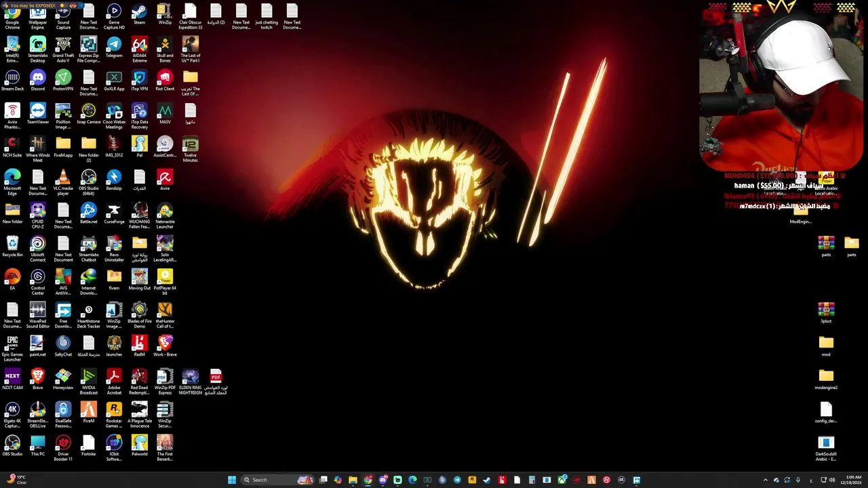Open the config_dar file on desktop

point(826,413)
